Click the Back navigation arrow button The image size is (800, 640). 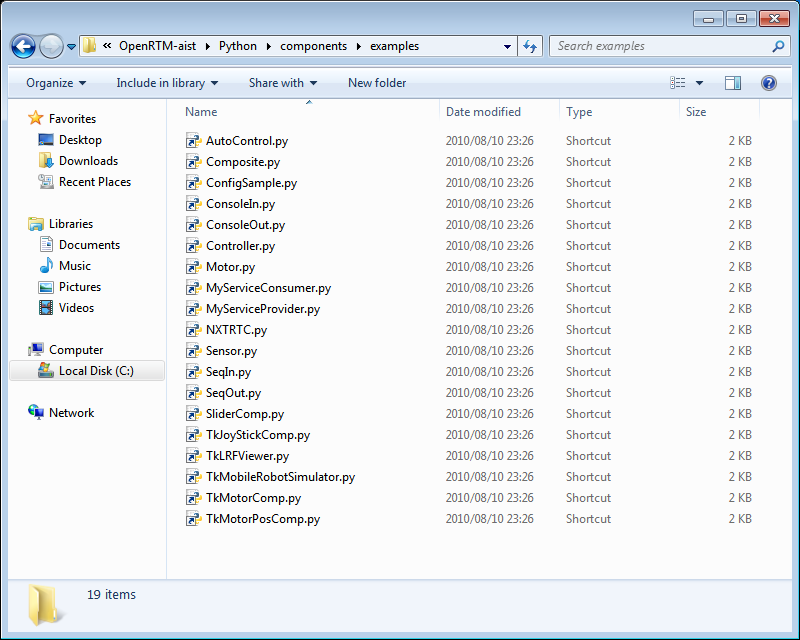click(23, 47)
